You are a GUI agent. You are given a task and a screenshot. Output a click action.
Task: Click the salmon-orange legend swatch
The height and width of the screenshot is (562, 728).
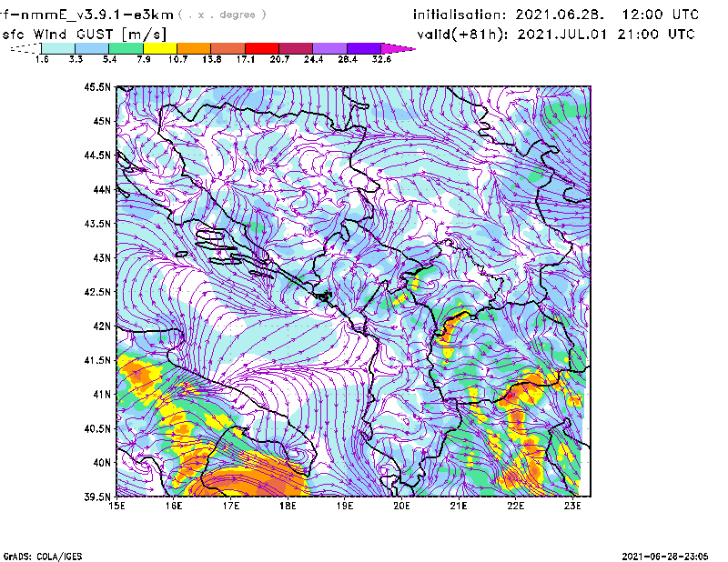228,48
